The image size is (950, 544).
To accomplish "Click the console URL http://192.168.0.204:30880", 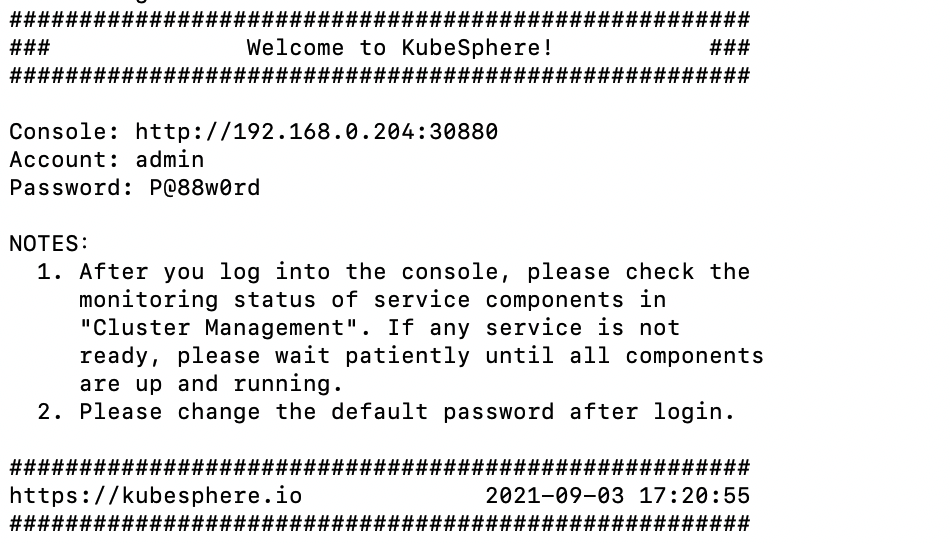I will pos(316,132).
